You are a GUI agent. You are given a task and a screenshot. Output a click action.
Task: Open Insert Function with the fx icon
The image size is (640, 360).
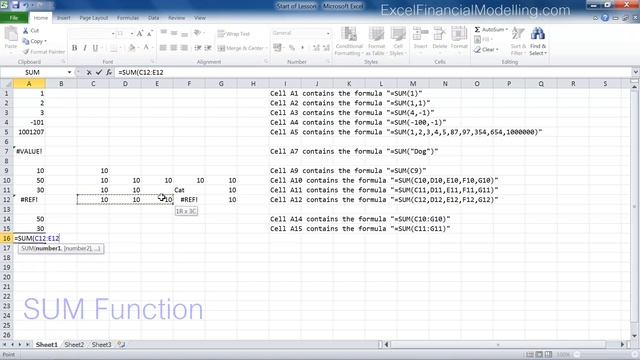tap(109, 72)
